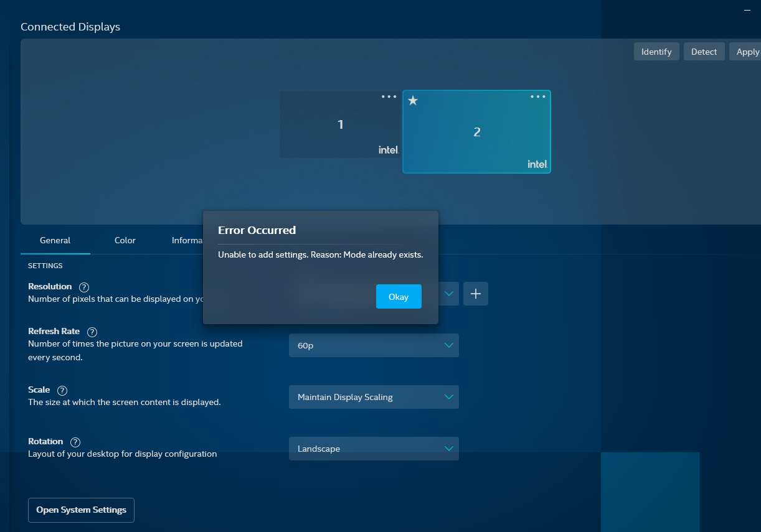This screenshot has width=761, height=532.
Task: Click the Open System Settings button
Action: coord(81,510)
